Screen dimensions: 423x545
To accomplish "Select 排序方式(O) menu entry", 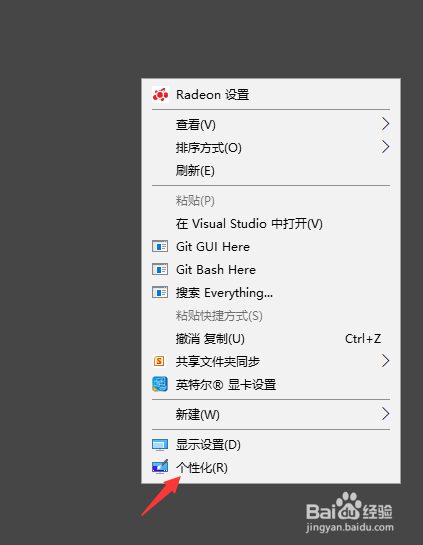I will click(271, 147).
